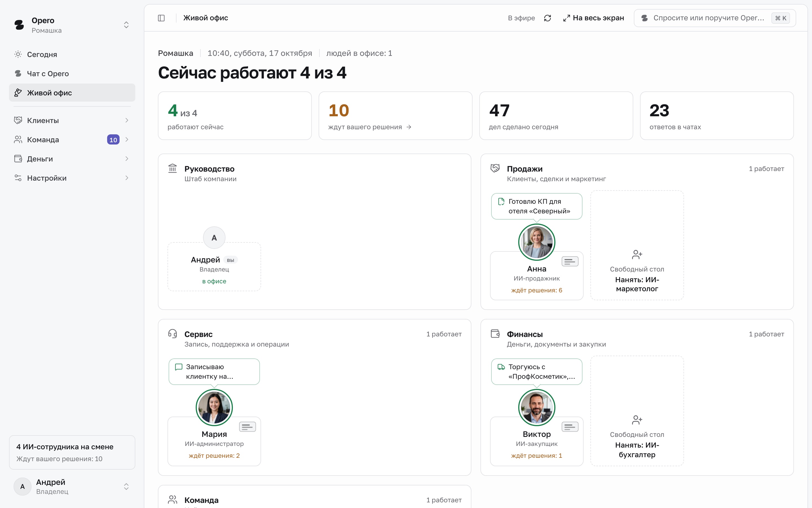This screenshot has height=508, width=812.
Task: Open На весь экран fullscreen mode
Action: coord(593,18)
